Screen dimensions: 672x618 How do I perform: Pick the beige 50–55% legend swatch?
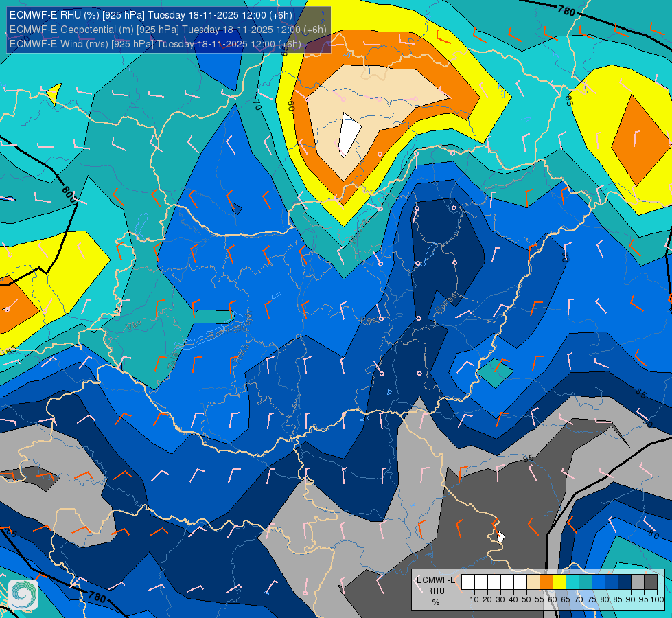[x=533, y=582]
